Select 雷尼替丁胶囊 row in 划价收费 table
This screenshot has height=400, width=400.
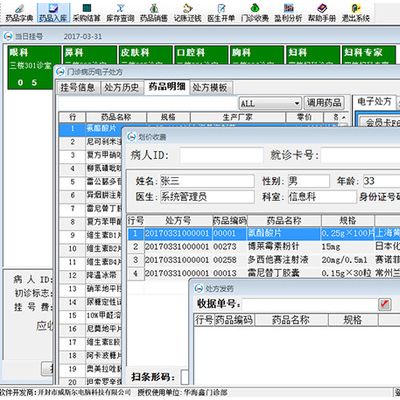coord(263,273)
